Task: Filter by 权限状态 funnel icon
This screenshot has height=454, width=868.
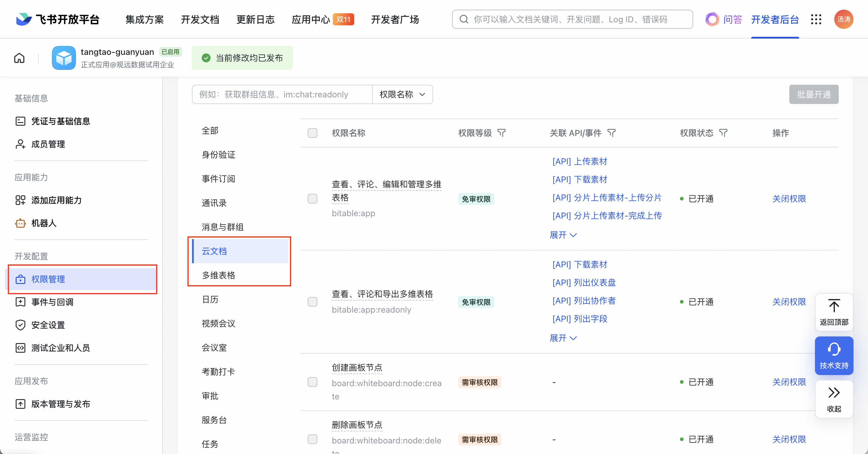Action: [723, 133]
